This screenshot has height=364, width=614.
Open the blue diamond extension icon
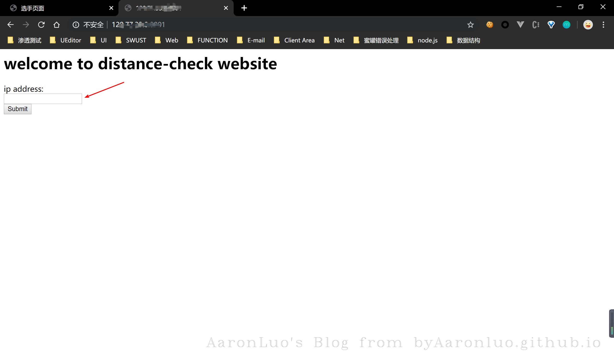[551, 25]
